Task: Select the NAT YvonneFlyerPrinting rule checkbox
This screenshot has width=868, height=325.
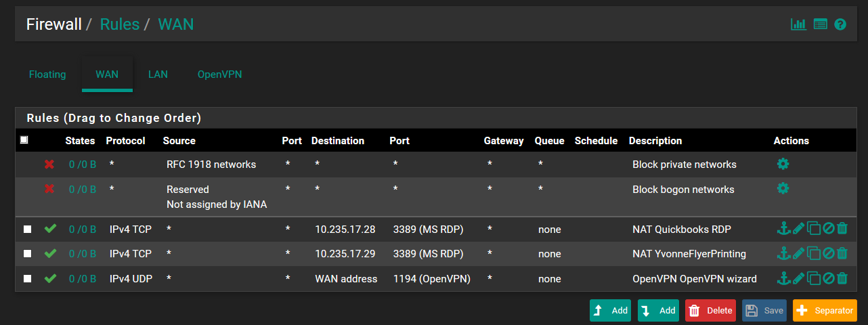Action: point(28,254)
